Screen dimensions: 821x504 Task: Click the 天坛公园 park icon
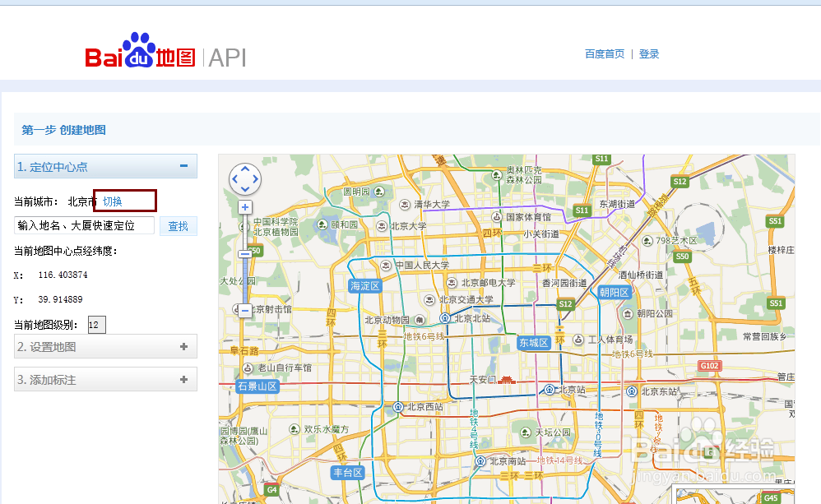click(526, 432)
